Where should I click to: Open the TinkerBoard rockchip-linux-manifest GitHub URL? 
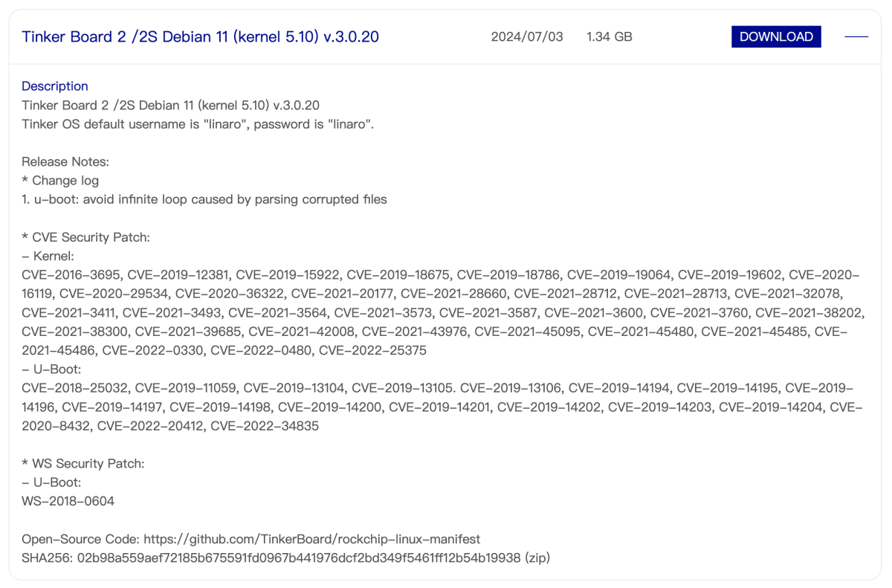[312, 539]
